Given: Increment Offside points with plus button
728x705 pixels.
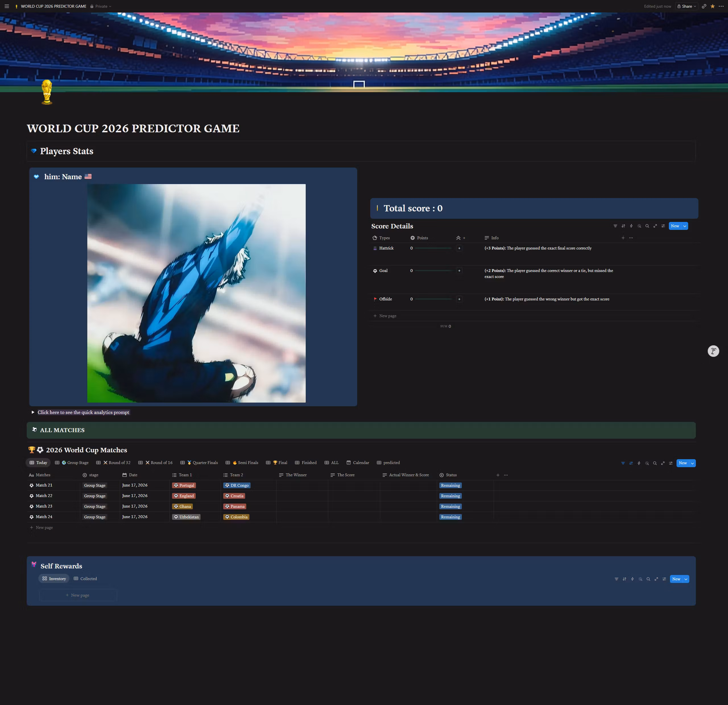Looking at the screenshot, I should (459, 299).
